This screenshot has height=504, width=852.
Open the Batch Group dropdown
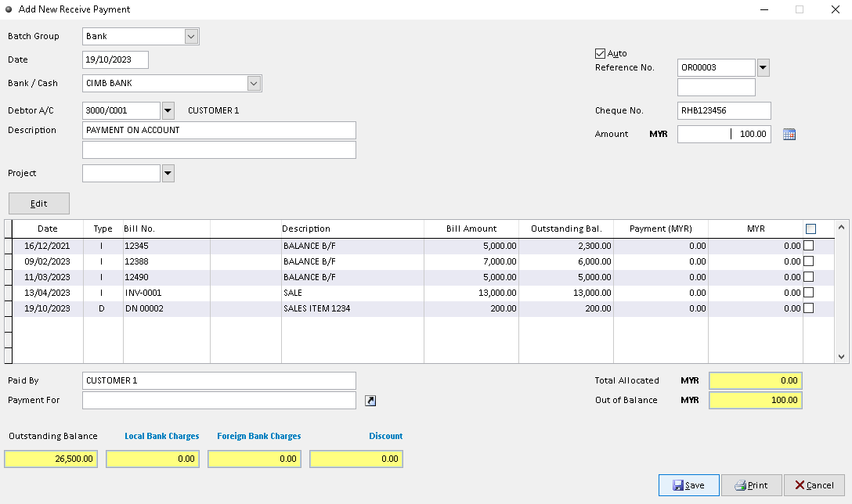point(190,36)
